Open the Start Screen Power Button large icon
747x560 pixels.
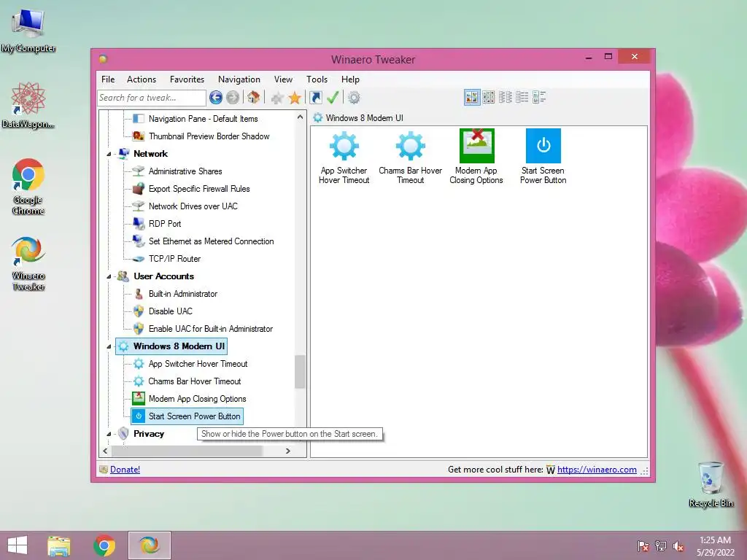click(x=543, y=157)
